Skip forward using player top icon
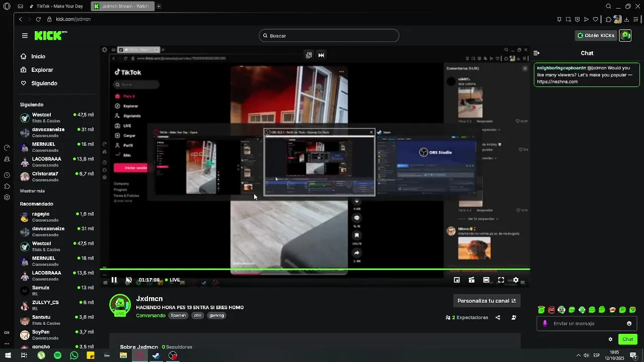Screen dimensions: 644x362 pos(321,55)
